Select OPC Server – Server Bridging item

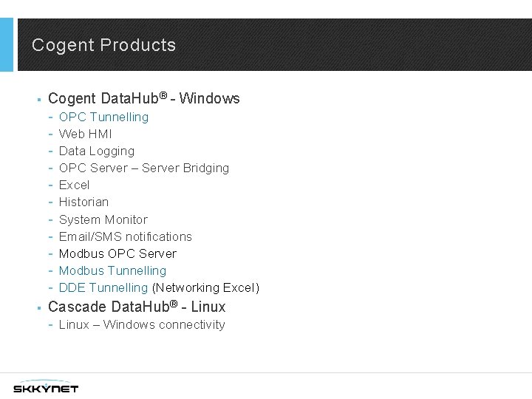(144, 168)
